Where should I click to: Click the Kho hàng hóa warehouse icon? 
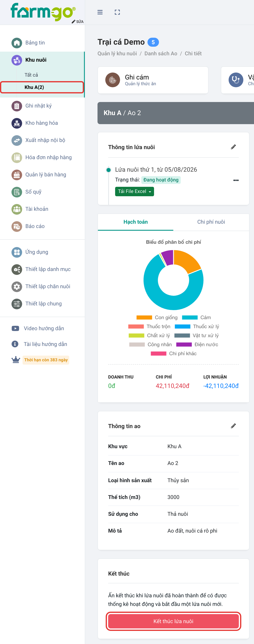(x=17, y=123)
